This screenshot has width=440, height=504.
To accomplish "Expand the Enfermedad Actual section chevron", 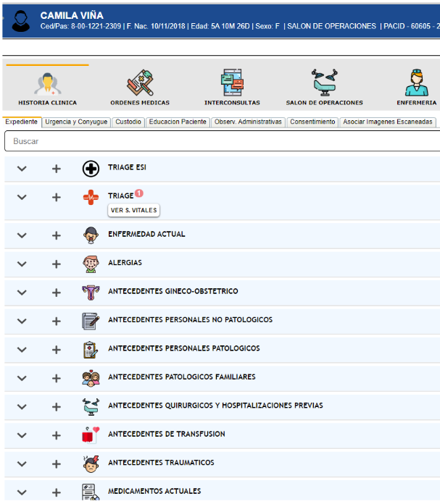I will coord(22,235).
